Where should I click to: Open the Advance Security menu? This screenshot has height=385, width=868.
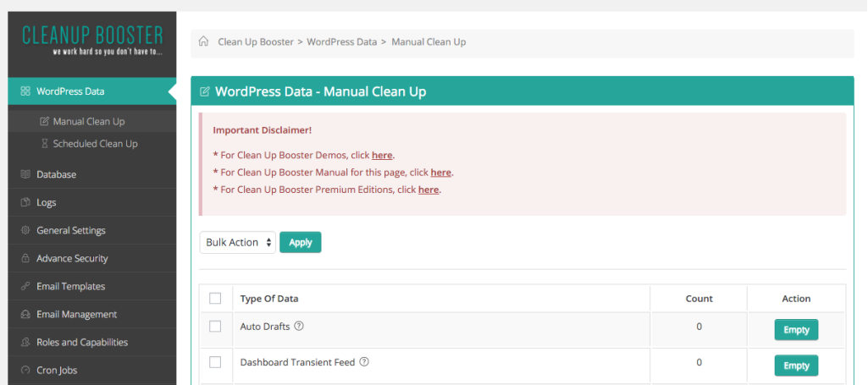coord(92,258)
